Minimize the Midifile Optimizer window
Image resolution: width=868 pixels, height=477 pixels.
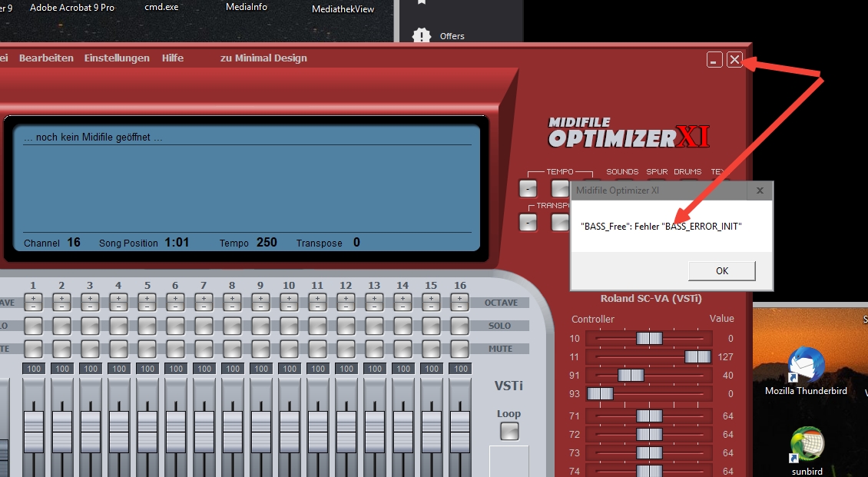point(714,60)
